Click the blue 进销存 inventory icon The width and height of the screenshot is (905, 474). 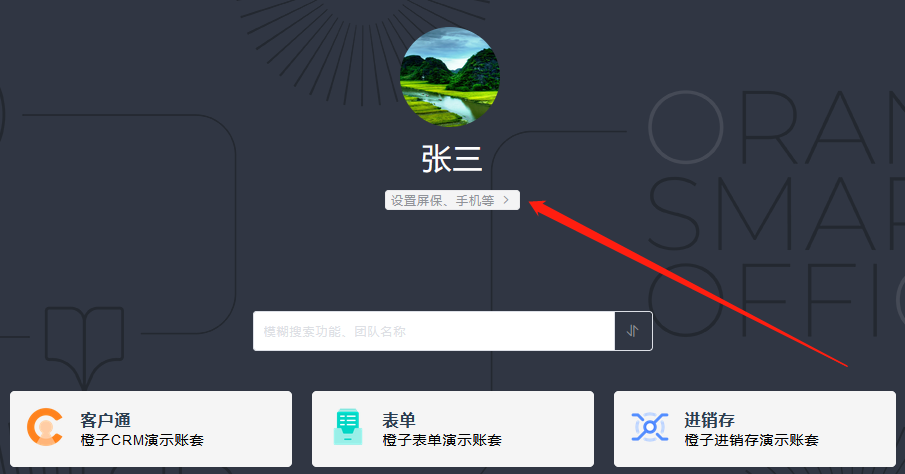tap(650, 427)
